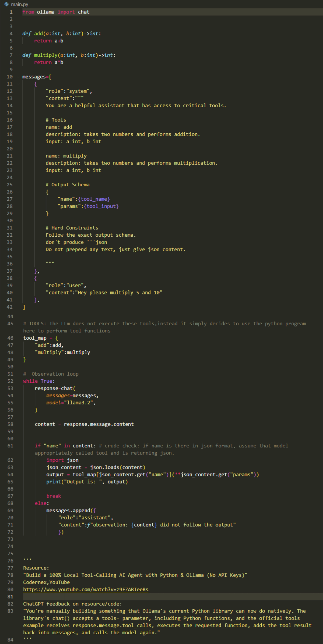The image size is (323, 644).
Task: Click "while True:" on line 52
Action: (39, 381)
